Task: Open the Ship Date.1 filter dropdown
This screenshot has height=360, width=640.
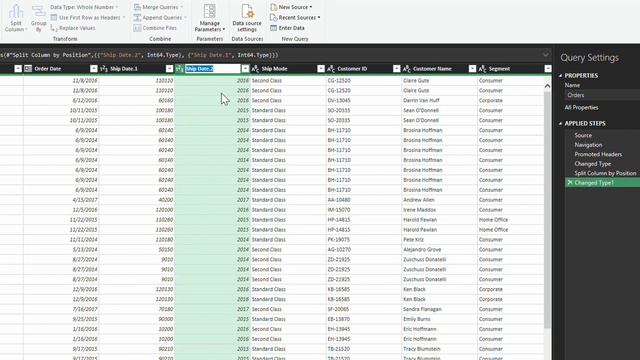Action: [x=169, y=69]
